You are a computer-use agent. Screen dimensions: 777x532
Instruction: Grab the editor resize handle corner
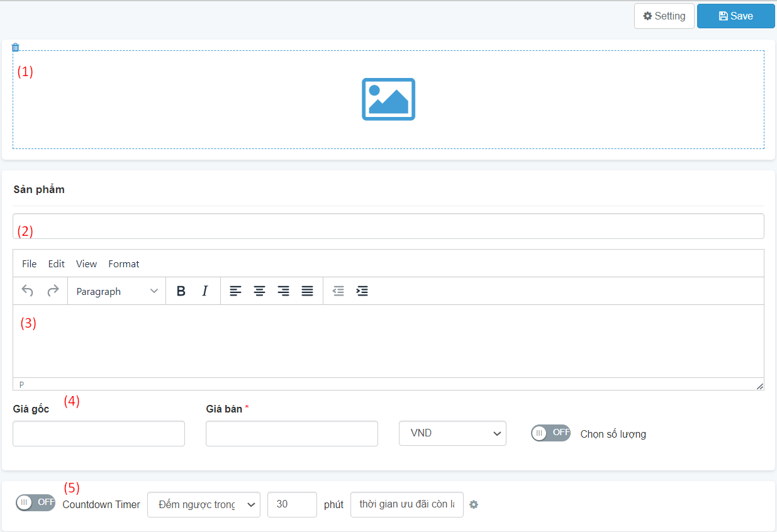click(759, 385)
